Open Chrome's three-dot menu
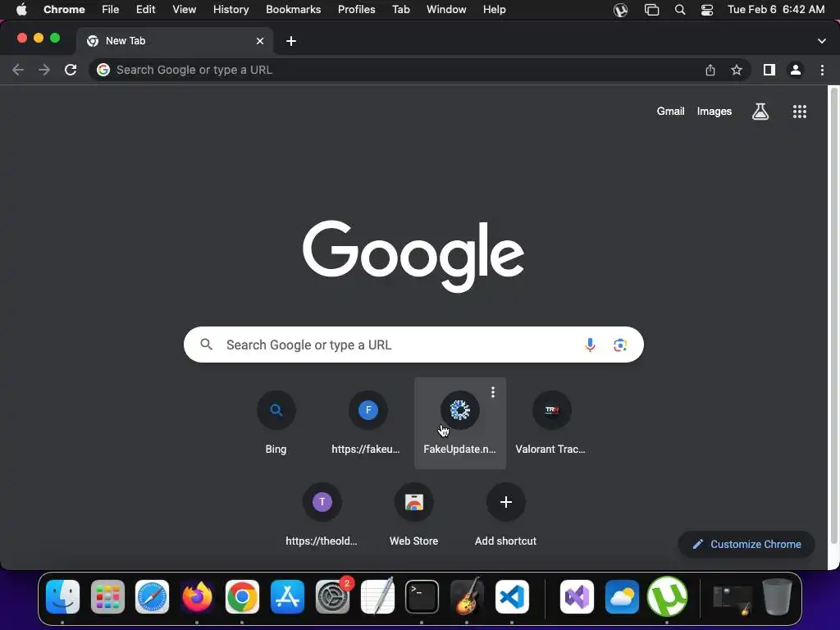 coord(822,71)
